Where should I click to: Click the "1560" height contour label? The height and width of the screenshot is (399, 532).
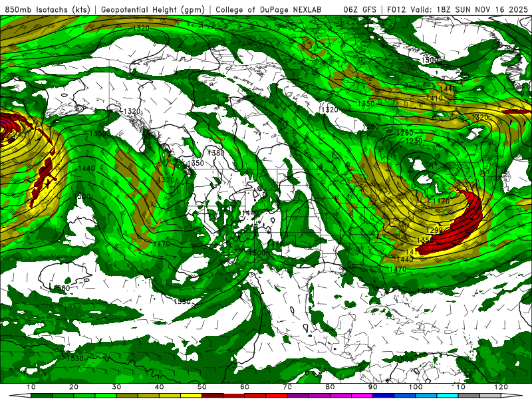coord(62,288)
